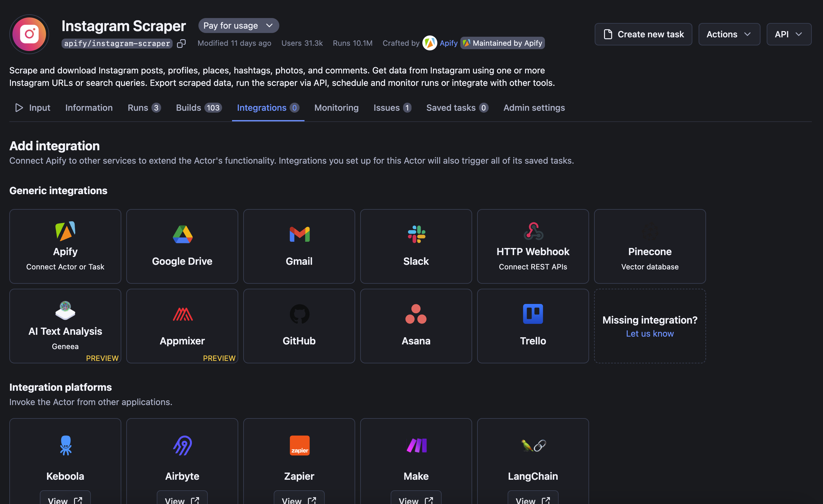Screen dimensions: 823x504
Task: Click the Asana integration icon
Action: pyautogui.click(x=416, y=314)
